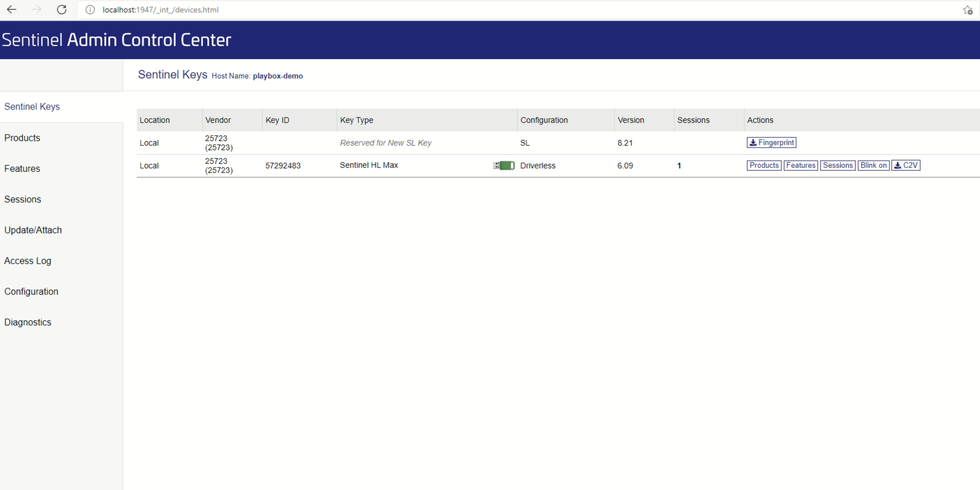This screenshot has width=980, height=490.
Task: Click Key ID 57292483
Action: [x=283, y=166]
